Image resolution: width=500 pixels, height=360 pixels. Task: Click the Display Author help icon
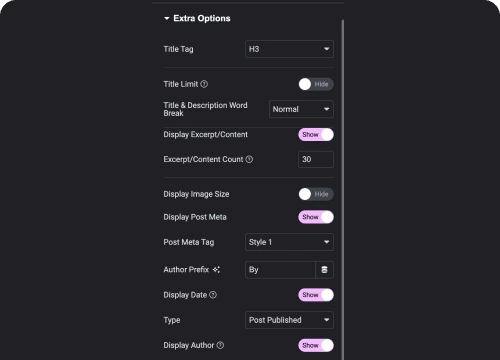[220, 345]
